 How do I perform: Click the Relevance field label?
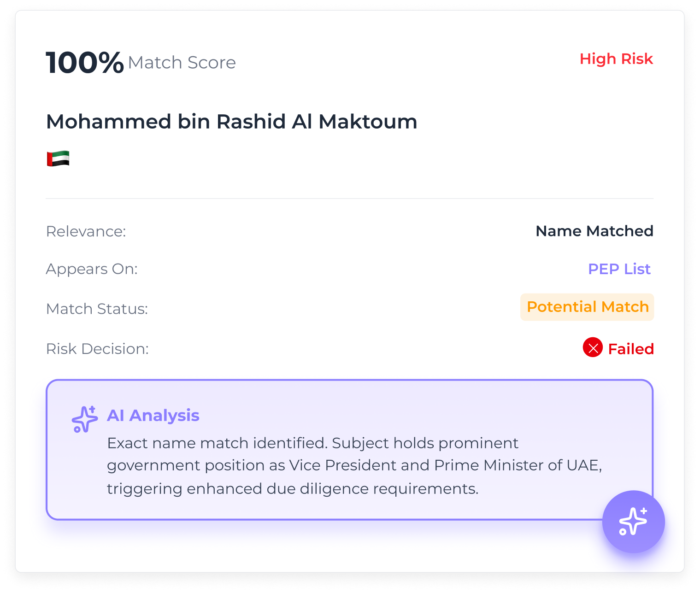(x=86, y=231)
